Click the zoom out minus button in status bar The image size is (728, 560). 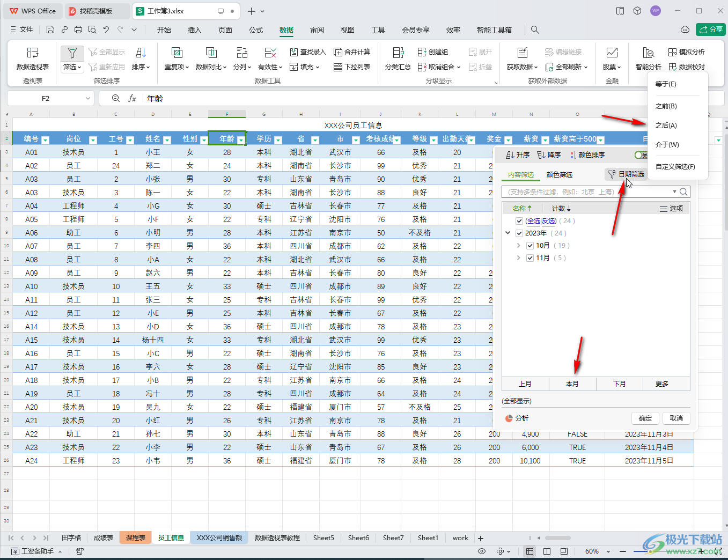tap(623, 551)
